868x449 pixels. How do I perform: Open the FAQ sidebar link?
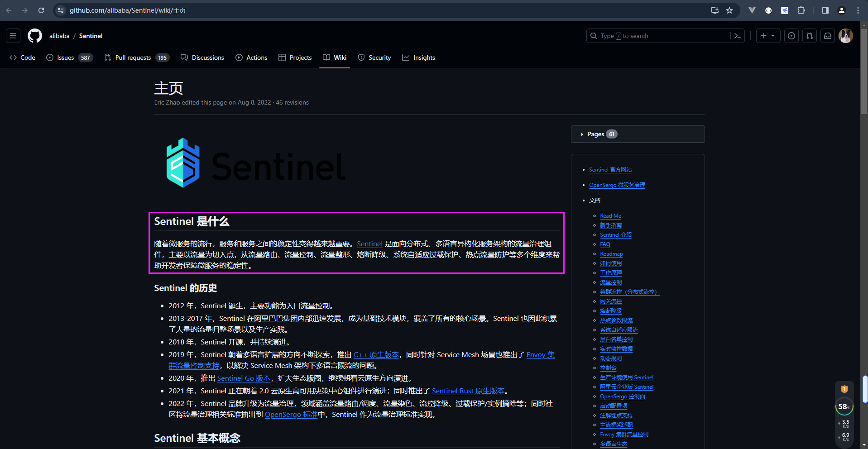(x=605, y=244)
